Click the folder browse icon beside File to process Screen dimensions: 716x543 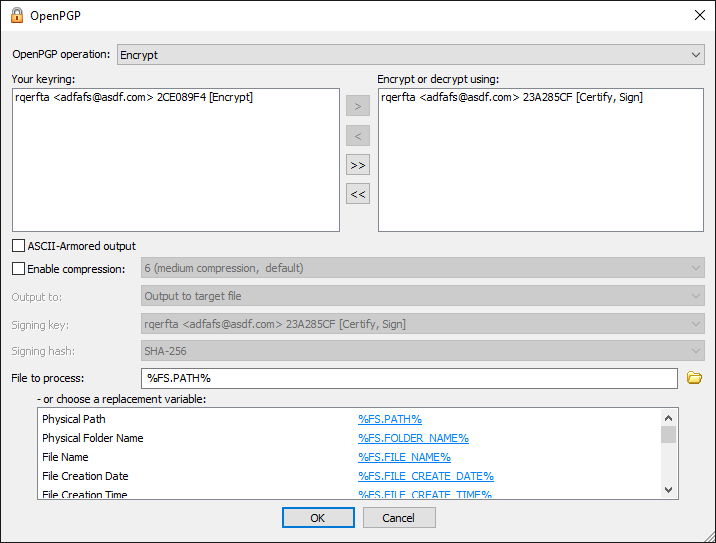[694, 378]
